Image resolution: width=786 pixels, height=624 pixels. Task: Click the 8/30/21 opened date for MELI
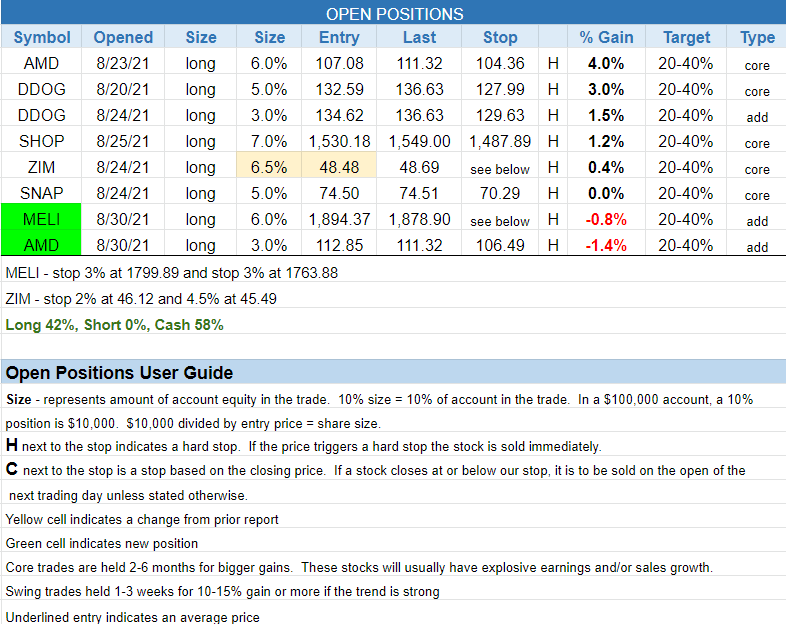click(123, 219)
